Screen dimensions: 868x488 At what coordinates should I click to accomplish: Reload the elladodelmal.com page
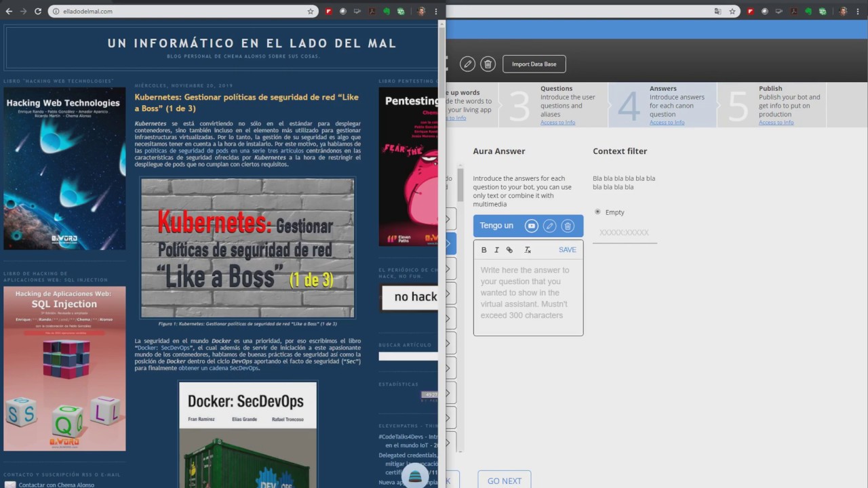point(37,12)
